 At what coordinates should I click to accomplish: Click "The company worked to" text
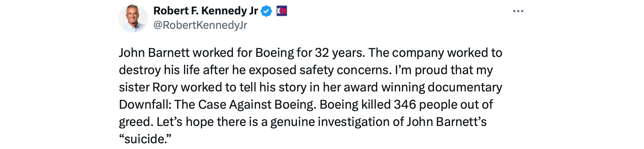[435, 53]
